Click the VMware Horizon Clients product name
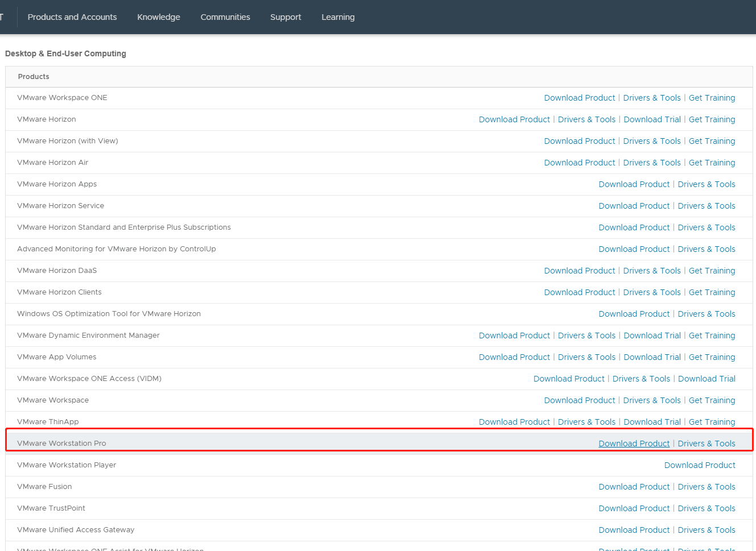Screen dimensions: 756x551 (x=59, y=292)
